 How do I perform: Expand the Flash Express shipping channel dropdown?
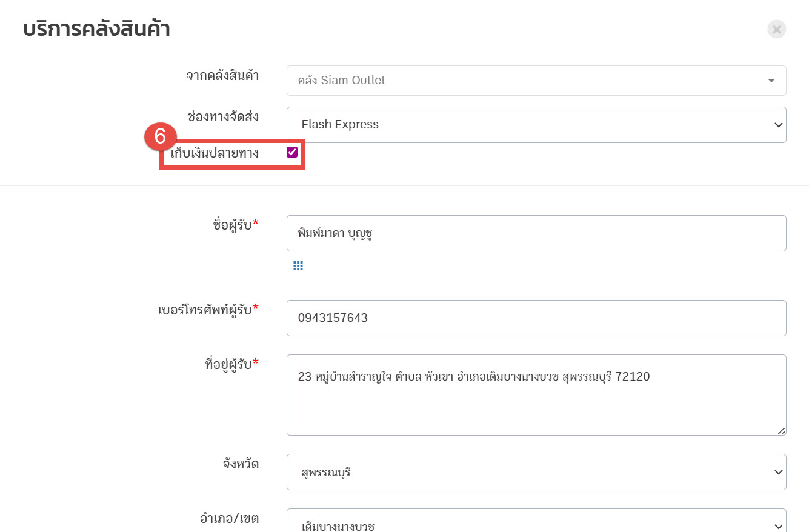tap(536, 125)
